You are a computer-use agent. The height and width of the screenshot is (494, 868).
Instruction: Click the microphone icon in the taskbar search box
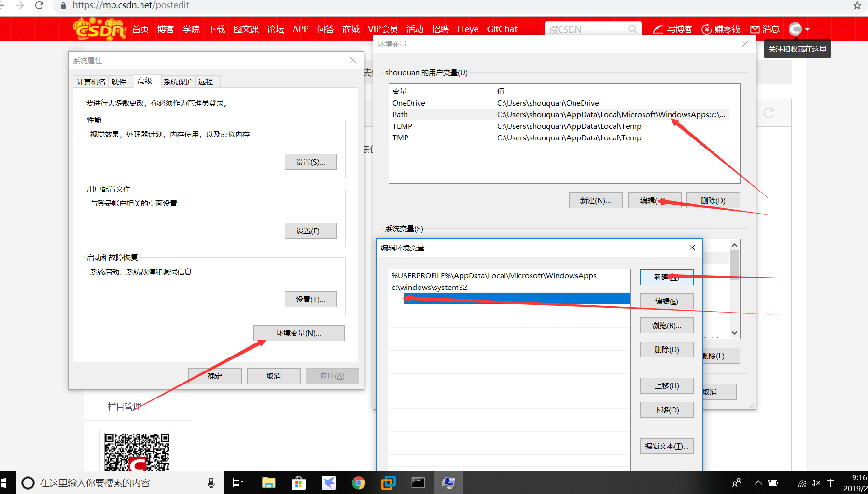[211, 482]
